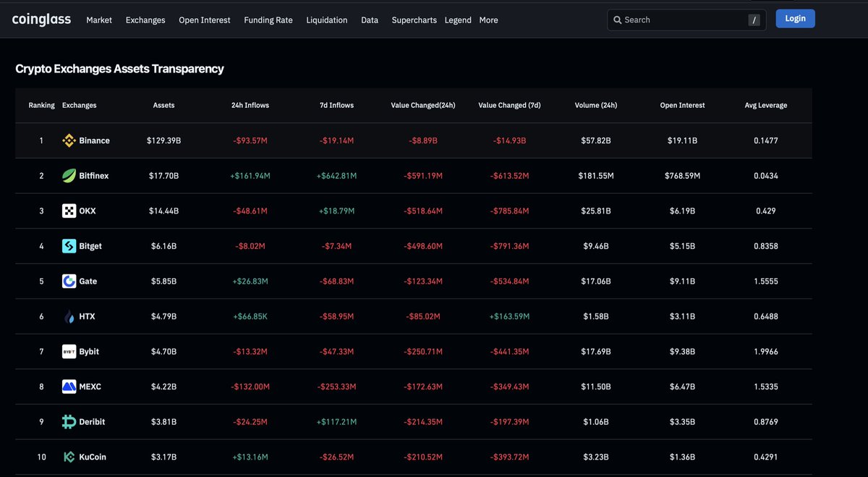
Task: Click the Bitget logo icon
Action: point(69,246)
